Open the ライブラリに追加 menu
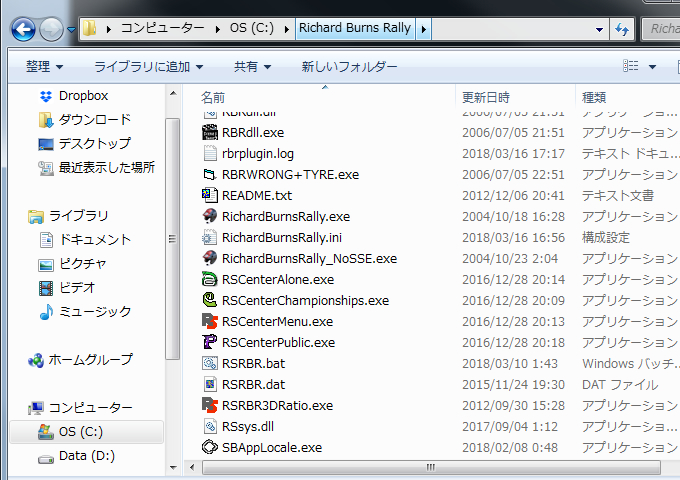The image size is (680, 480). coord(148,67)
